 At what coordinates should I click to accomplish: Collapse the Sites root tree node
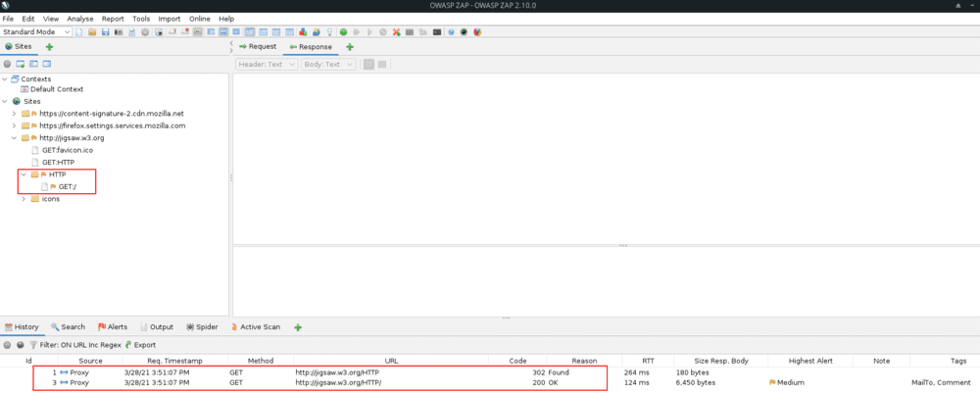[5, 101]
